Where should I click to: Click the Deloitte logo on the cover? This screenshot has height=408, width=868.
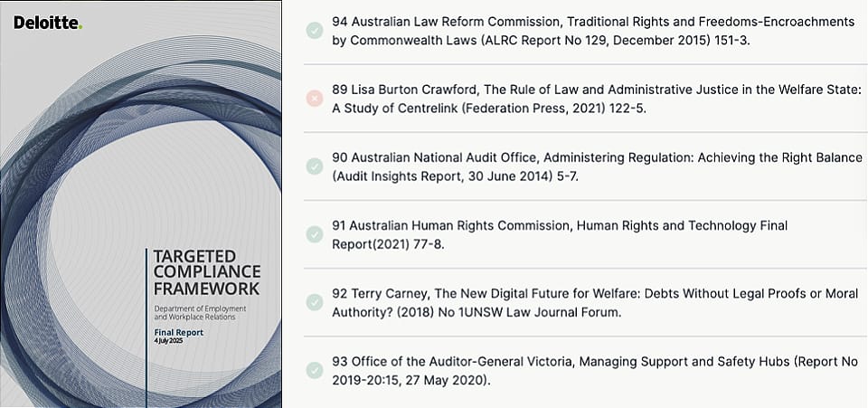click(47, 23)
